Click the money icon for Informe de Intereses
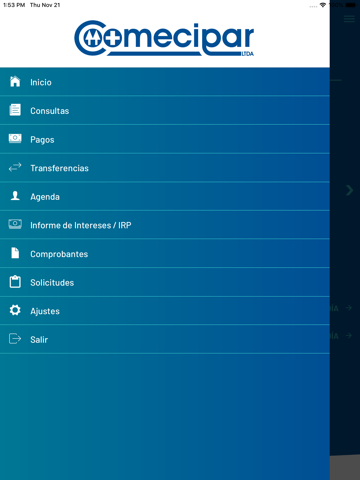 pyautogui.click(x=15, y=224)
